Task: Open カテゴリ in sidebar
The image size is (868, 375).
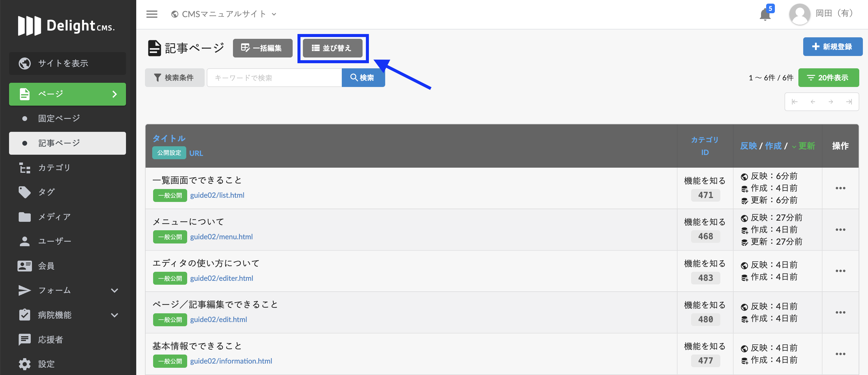Action: tap(54, 168)
